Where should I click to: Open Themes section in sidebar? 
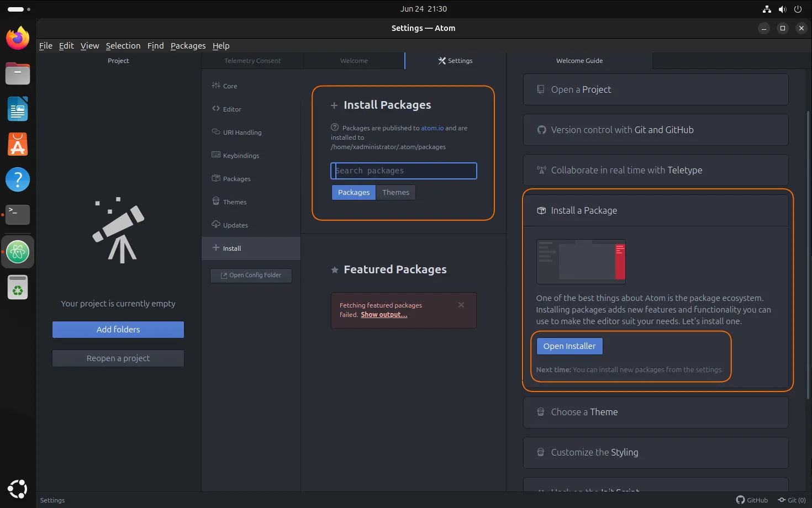(x=251, y=202)
